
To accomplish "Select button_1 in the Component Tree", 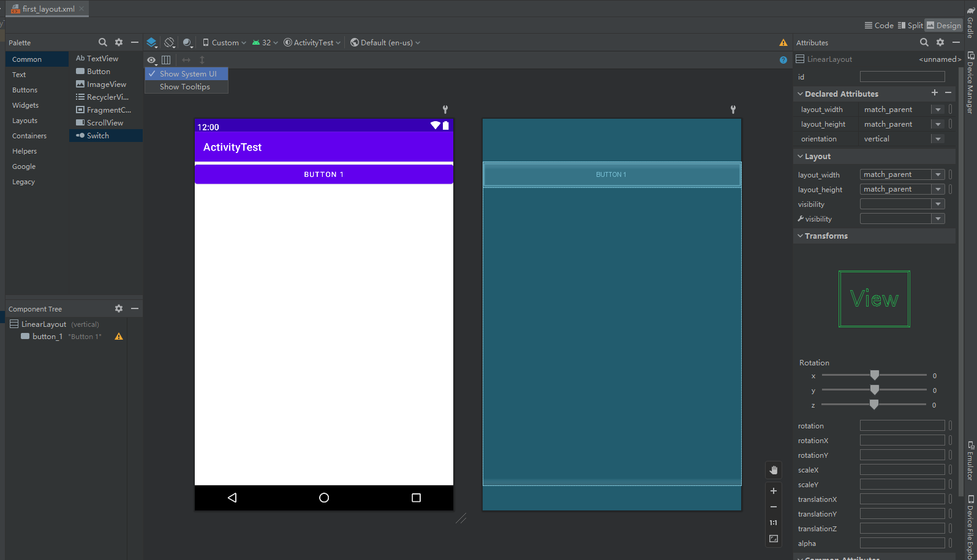I will tap(47, 337).
